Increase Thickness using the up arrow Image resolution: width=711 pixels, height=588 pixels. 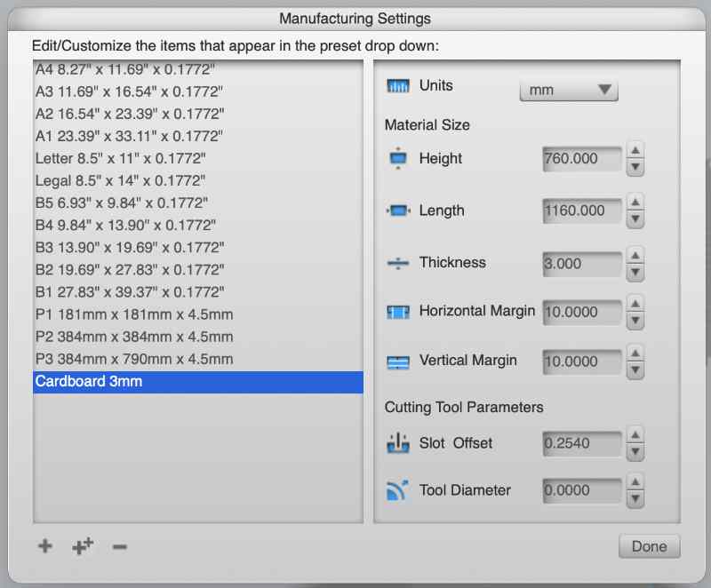635,256
